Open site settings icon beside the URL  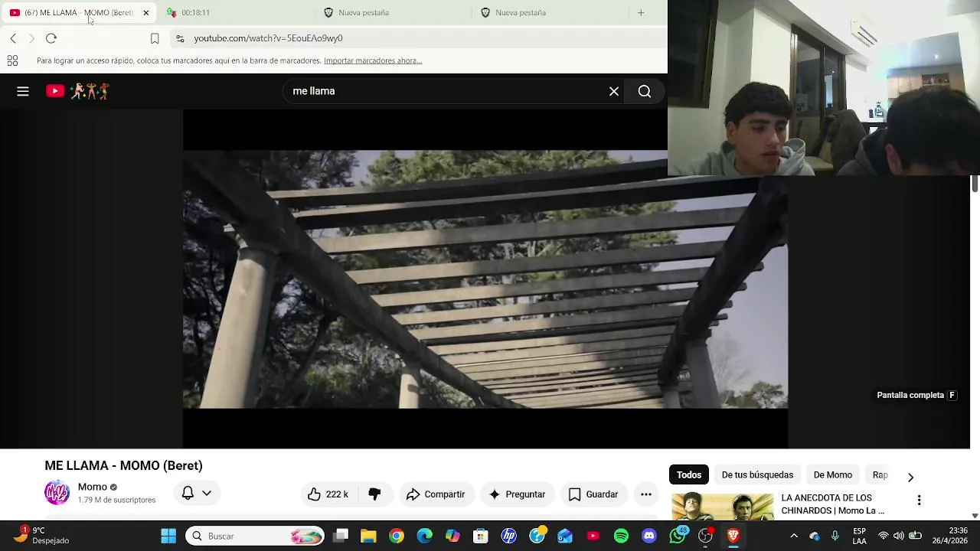tap(180, 38)
